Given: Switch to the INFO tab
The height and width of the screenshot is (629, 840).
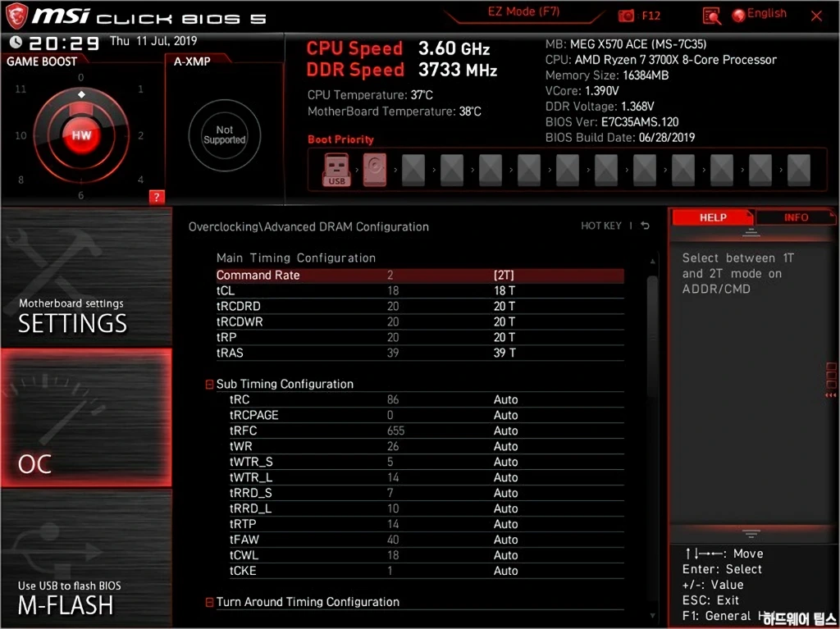Looking at the screenshot, I should pyautogui.click(x=795, y=217).
